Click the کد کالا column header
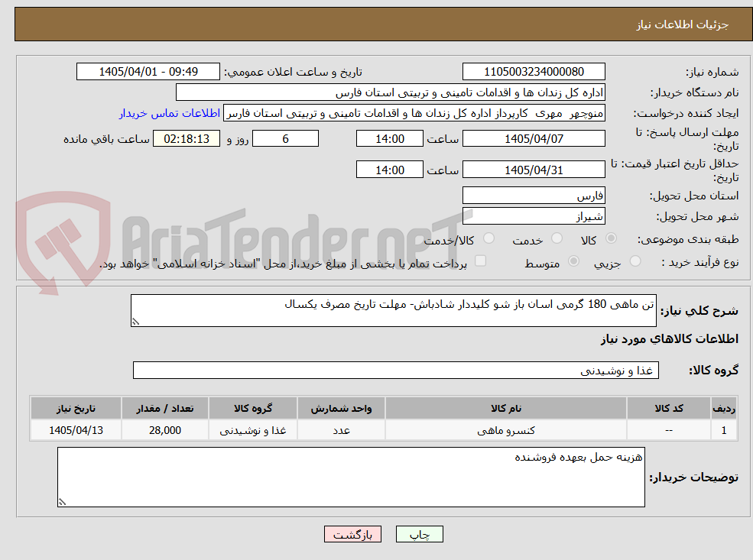 click(x=668, y=409)
